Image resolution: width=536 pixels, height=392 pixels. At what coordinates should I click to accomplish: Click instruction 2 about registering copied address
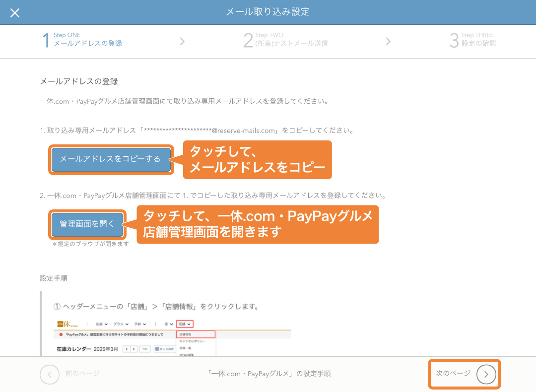tap(213, 196)
